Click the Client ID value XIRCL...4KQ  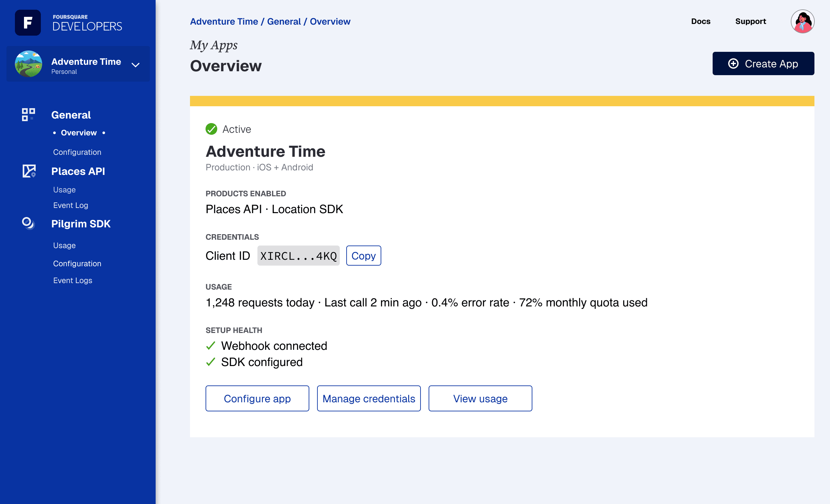(x=299, y=256)
